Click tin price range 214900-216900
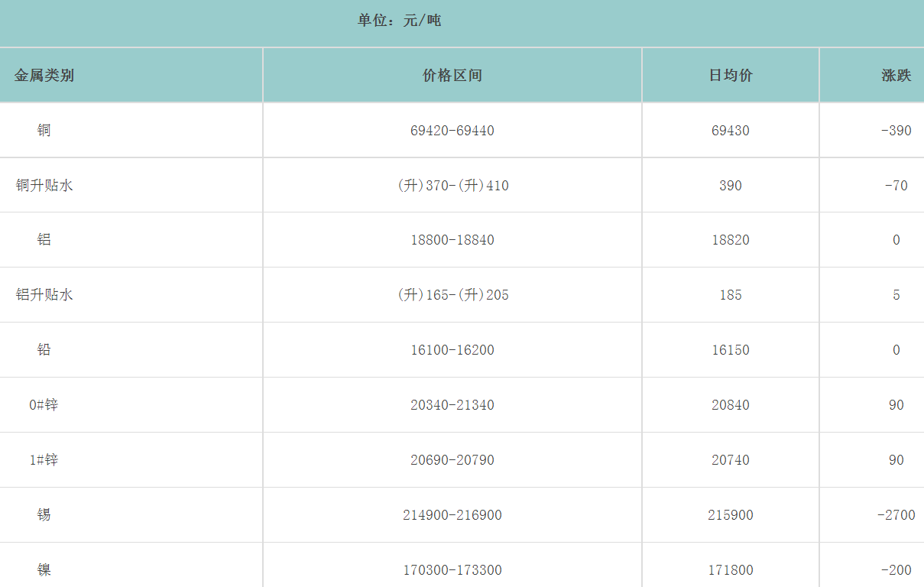This screenshot has width=924, height=587. (x=452, y=515)
